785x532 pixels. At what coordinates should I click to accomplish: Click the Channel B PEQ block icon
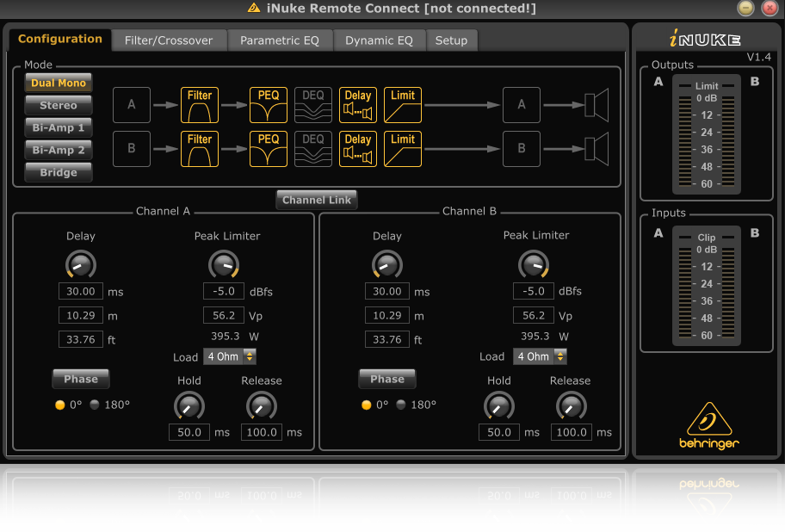pos(269,149)
